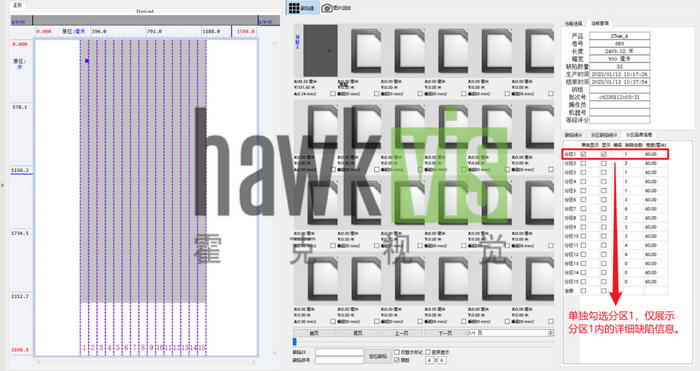Toggle the 仅显示标记 checkbox
Image resolution: width=700 pixels, height=371 pixels.
(397, 352)
